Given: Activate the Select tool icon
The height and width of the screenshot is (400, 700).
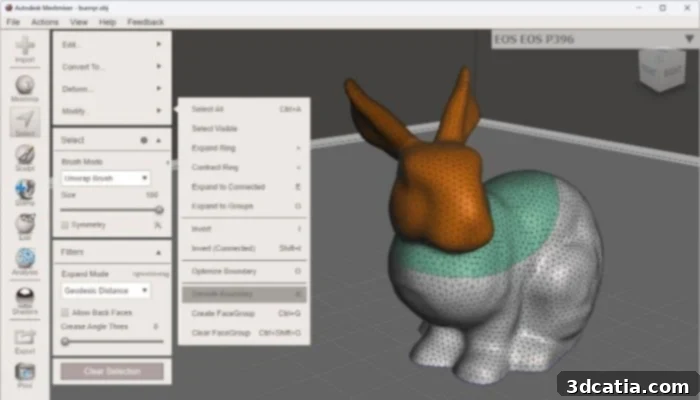Looking at the screenshot, I should point(25,122).
